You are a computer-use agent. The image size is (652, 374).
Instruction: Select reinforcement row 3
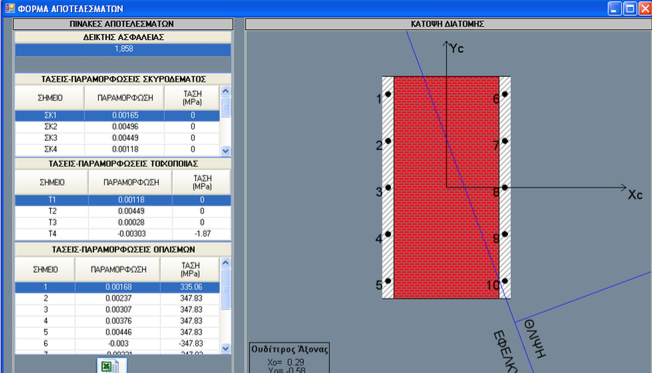[x=117, y=310]
